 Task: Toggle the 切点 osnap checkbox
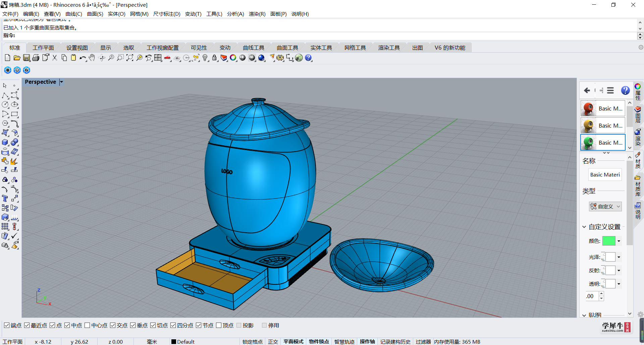153,325
